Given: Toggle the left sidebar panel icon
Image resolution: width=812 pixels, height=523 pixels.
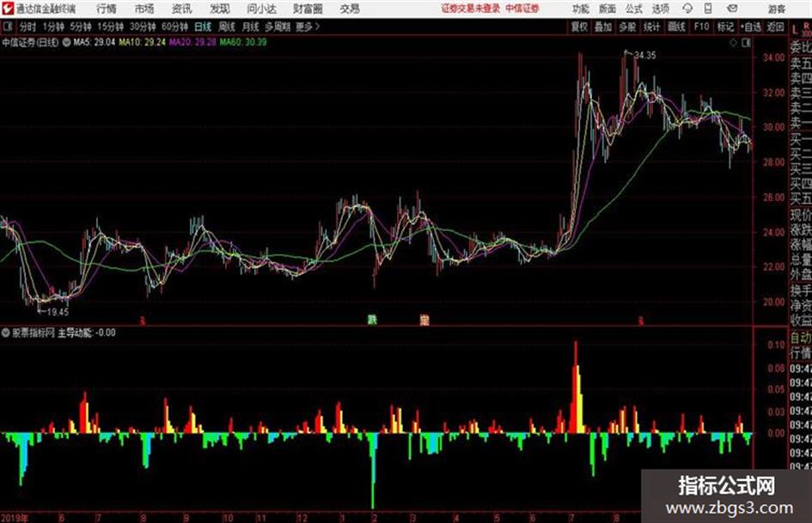Looking at the screenshot, I should 7,27.
